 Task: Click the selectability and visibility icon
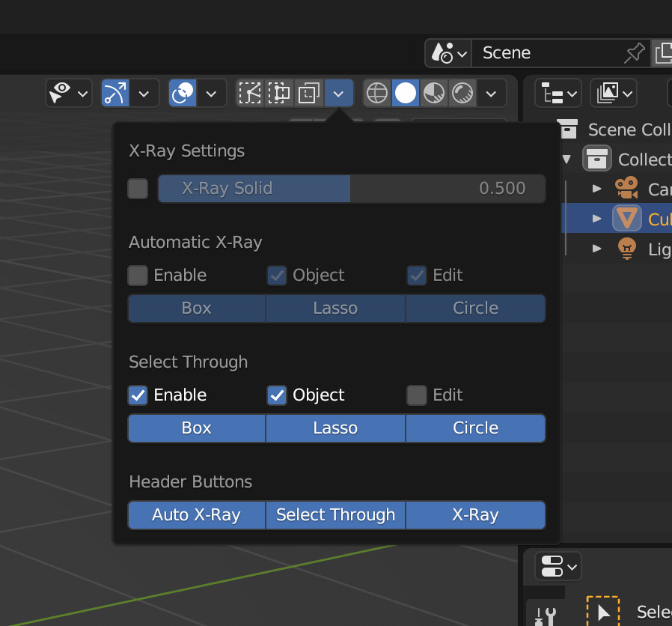click(x=60, y=93)
